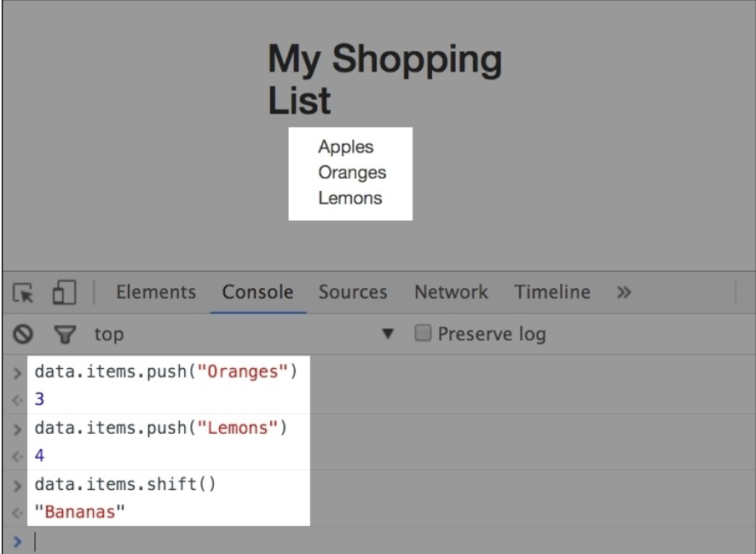Go to the Network tab
The width and height of the screenshot is (756, 554).
point(451,292)
